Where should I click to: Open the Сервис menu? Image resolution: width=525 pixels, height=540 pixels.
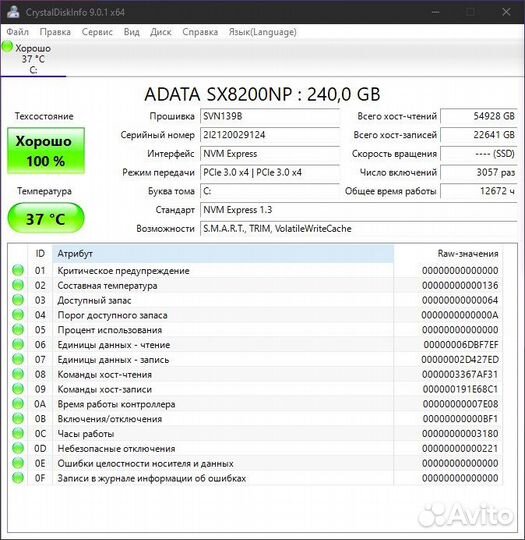[x=97, y=32]
